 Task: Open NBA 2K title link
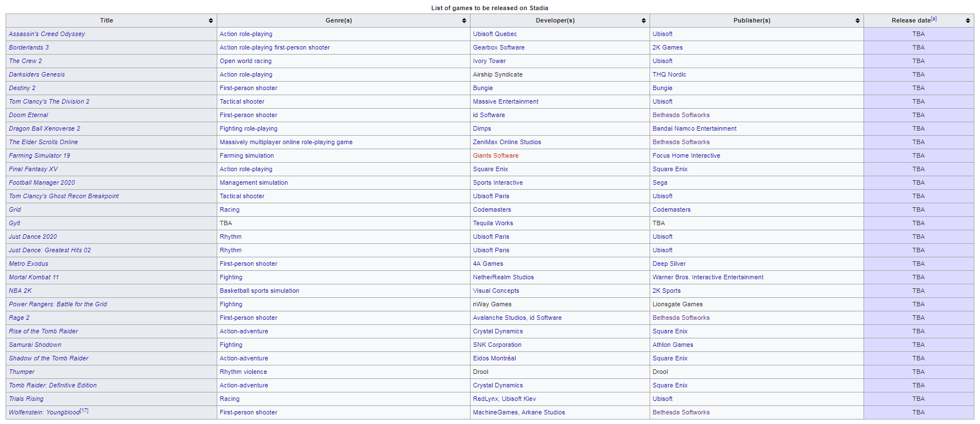20,291
